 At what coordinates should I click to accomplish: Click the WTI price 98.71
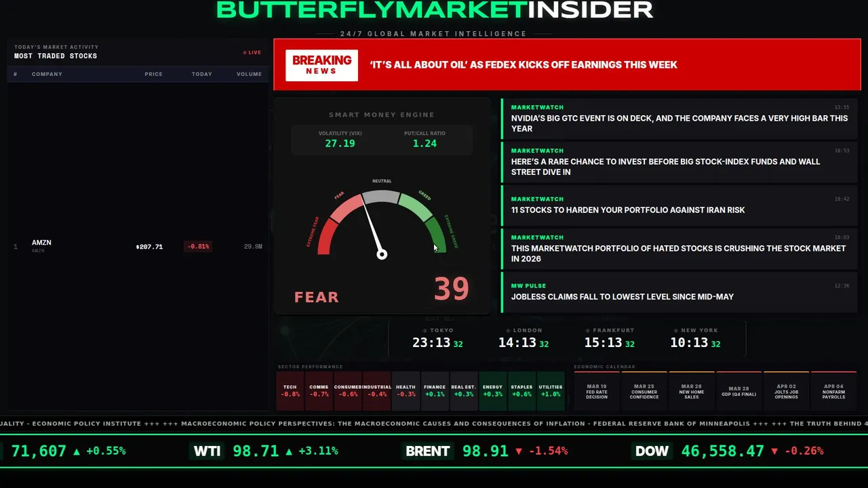(256, 451)
